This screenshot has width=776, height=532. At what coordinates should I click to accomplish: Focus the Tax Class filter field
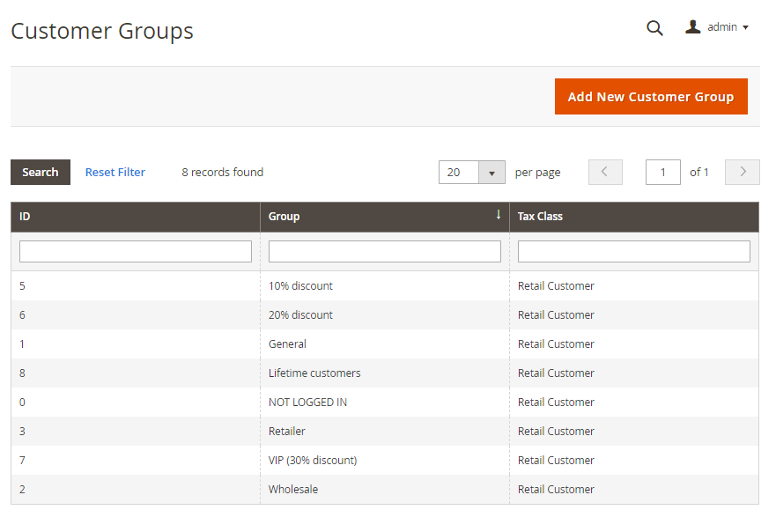633,252
